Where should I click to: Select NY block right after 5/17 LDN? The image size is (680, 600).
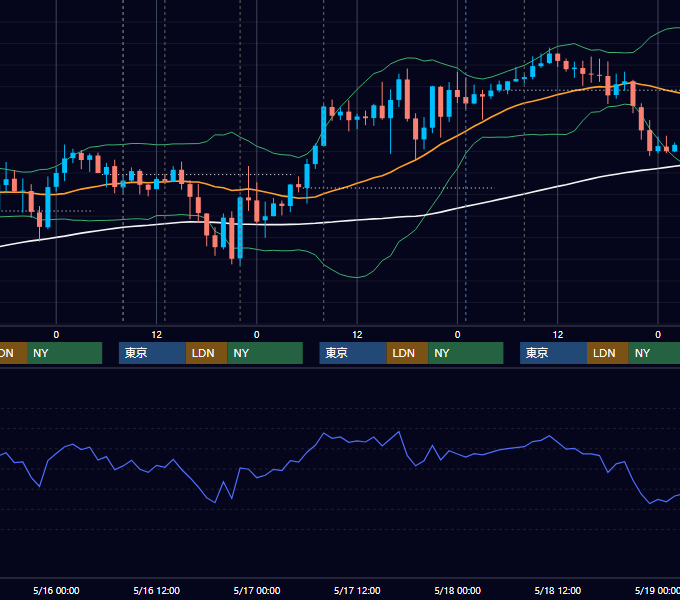coord(466,353)
